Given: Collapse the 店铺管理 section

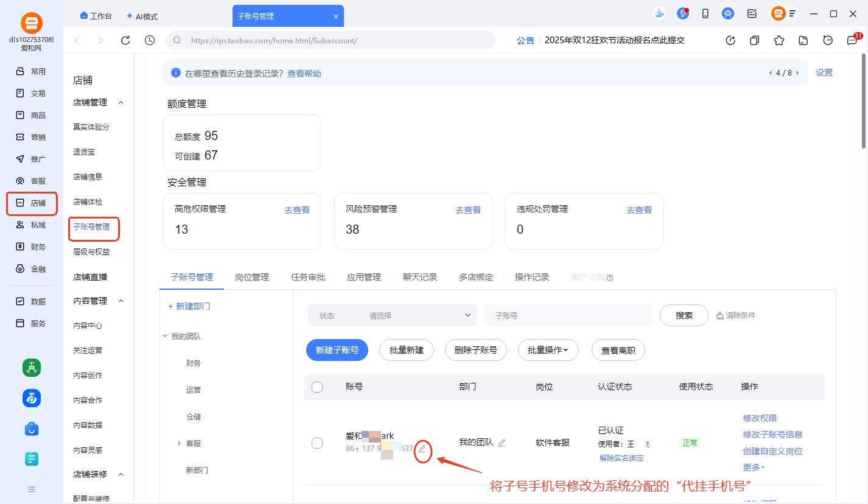Looking at the screenshot, I should tap(121, 102).
